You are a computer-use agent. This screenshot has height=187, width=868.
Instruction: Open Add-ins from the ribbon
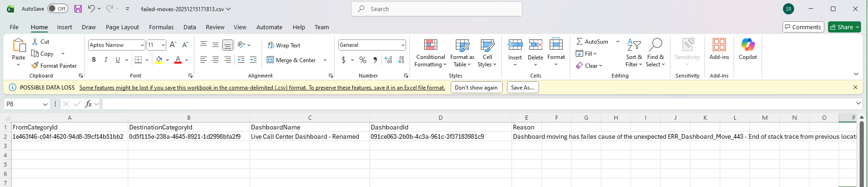pos(719,49)
